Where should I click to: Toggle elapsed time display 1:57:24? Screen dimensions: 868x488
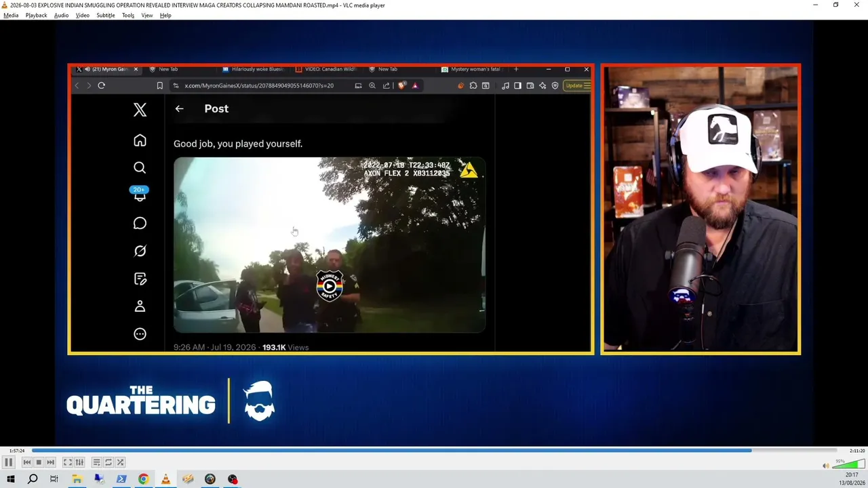[x=17, y=451]
